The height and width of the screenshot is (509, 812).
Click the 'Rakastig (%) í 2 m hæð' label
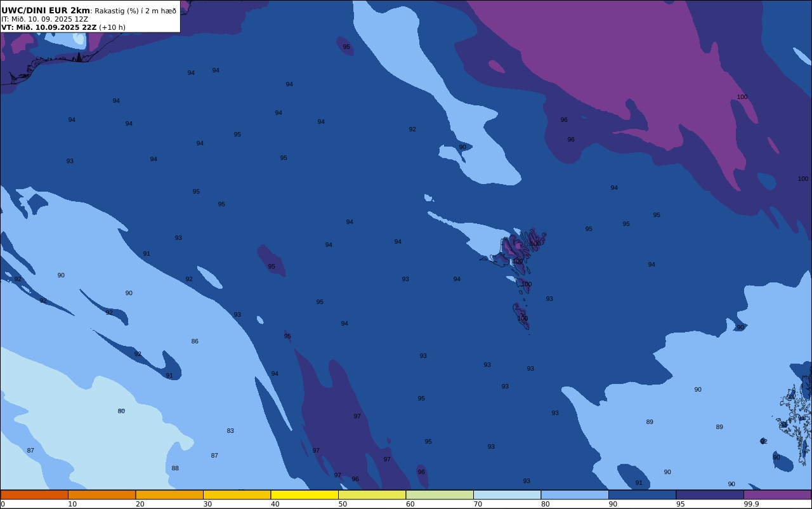[136, 11]
